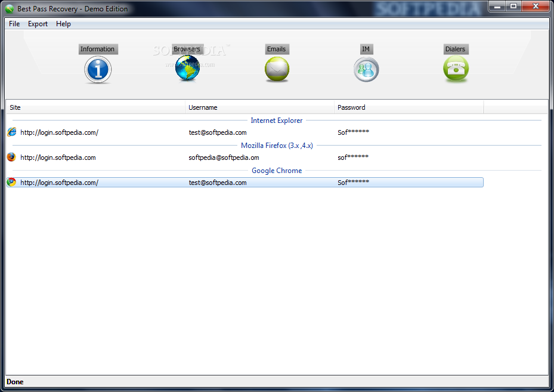The height and width of the screenshot is (392, 554).
Task: Select Chrome site http://login.softpedia.com/
Action: pyautogui.click(x=60, y=183)
